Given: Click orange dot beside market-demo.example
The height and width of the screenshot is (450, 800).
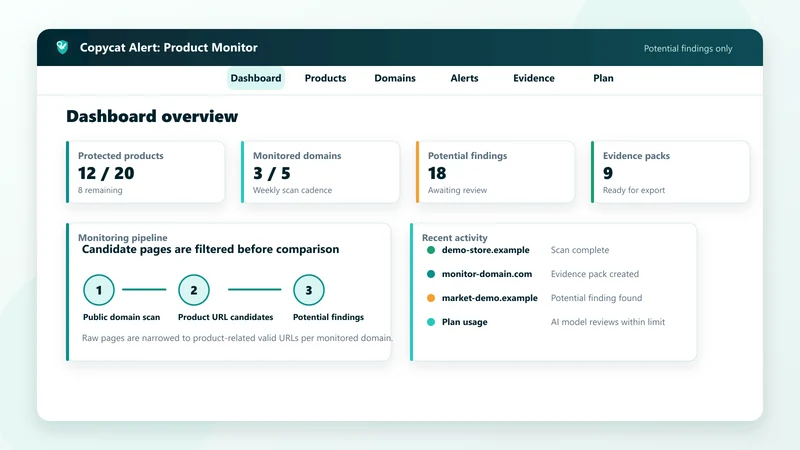Looking at the screenshot, I should (x=431, y=298).
